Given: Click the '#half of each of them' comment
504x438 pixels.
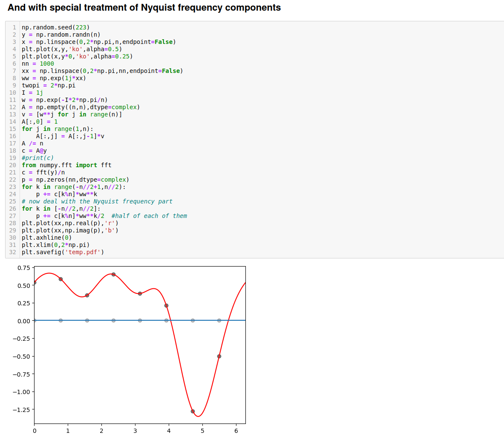Looking at the screenshot, I should 149,216.
